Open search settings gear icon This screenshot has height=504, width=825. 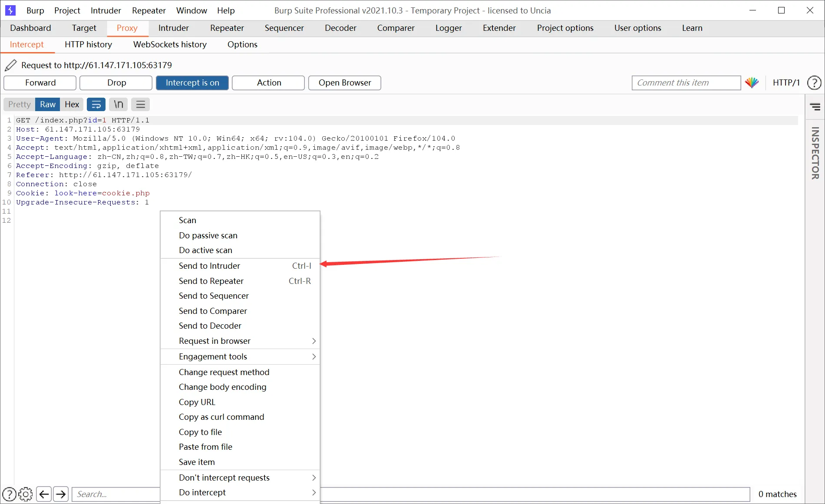click(x=26, y=494)
